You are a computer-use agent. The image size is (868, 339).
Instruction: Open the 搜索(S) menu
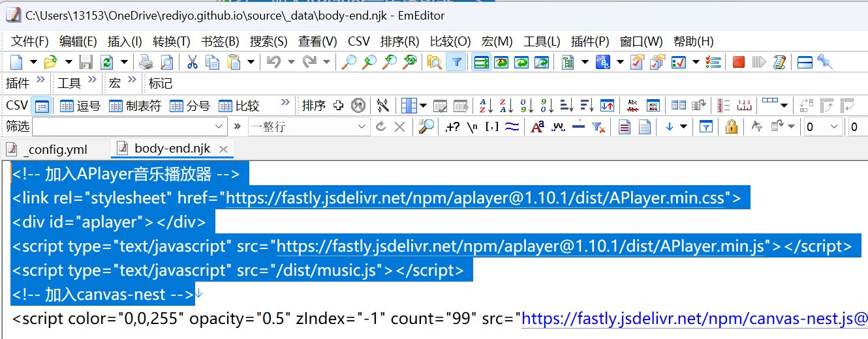269,41
